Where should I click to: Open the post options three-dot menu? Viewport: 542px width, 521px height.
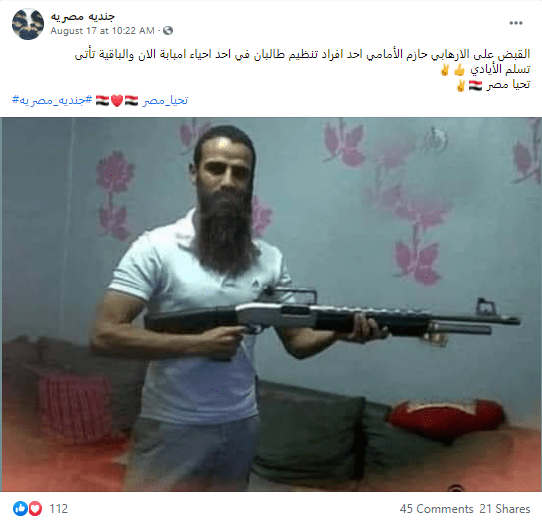click(x=516, y=23)
